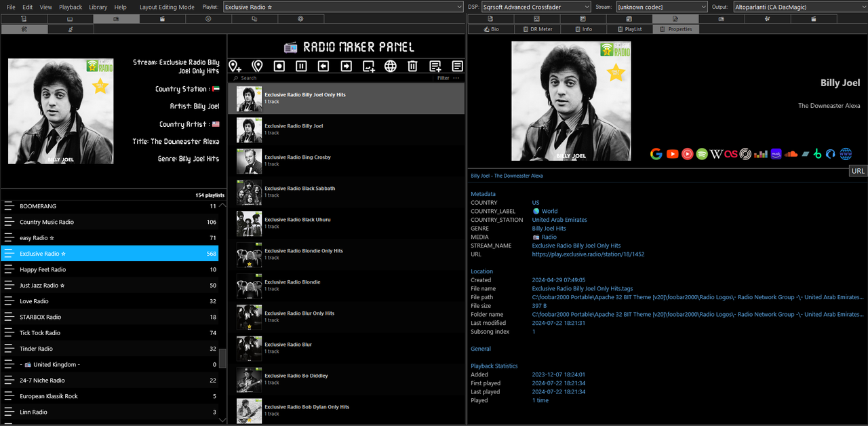Click the double location pin icon

pos(257,66)
